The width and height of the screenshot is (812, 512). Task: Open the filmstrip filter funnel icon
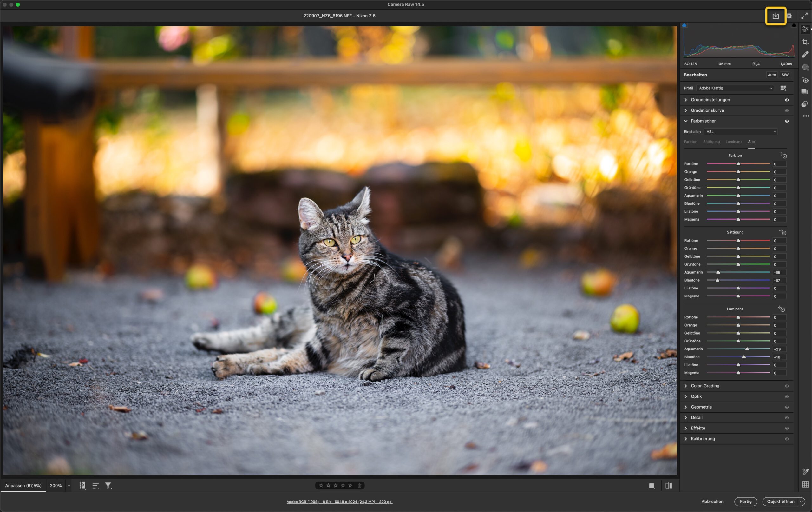[108, 486]
